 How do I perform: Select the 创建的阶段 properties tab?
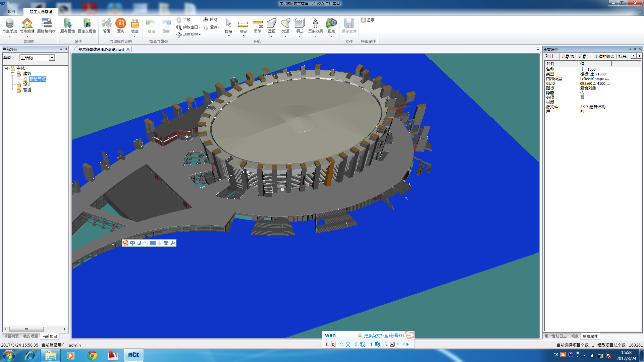point(604,56)
